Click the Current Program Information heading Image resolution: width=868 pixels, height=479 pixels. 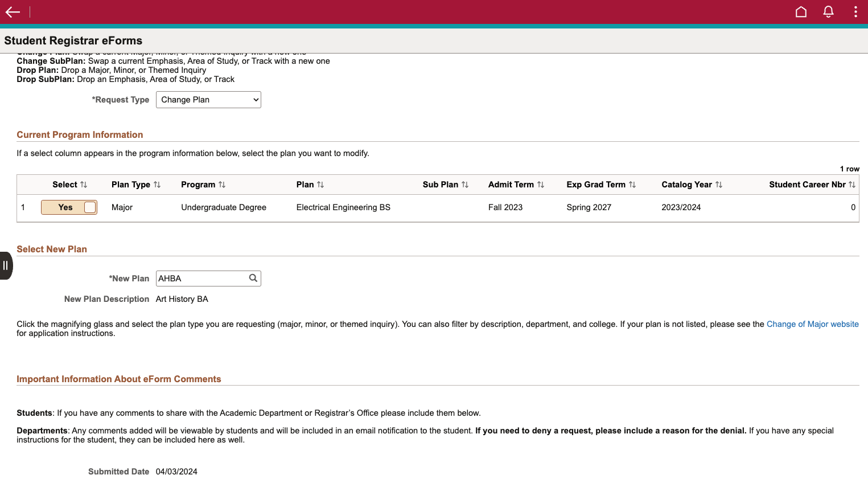click(80, 134)
